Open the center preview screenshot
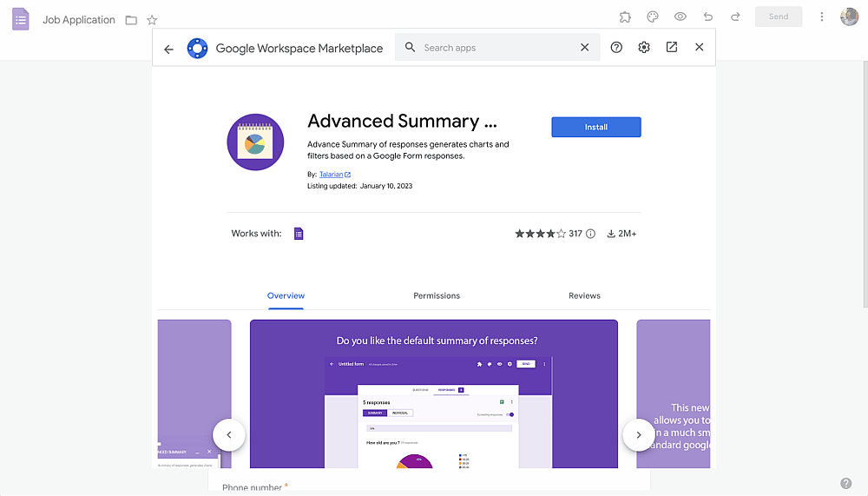This screenshot has height=496, width=868. click(433, 394)
